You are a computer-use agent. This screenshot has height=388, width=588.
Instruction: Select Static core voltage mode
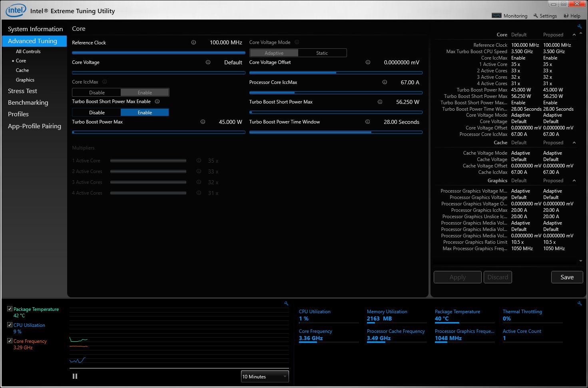point(322,53)
